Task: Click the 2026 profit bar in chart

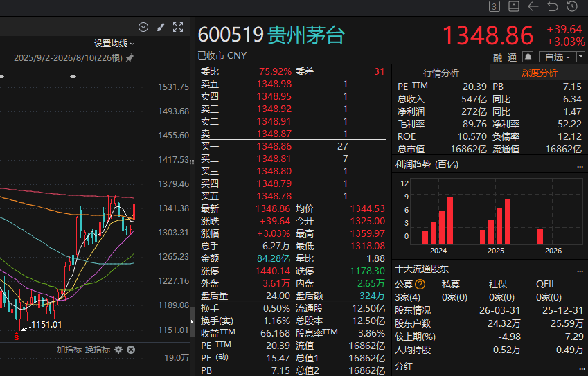Action: [540, 237]
